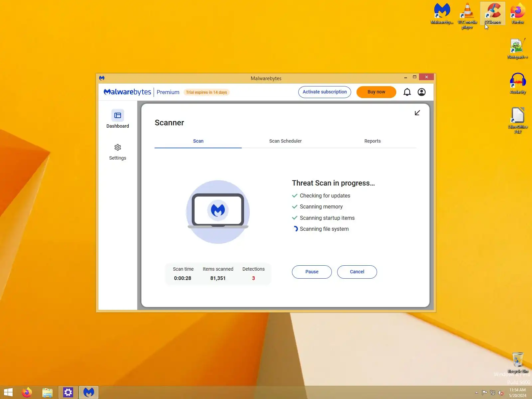532x399 pixels.
Task: Click the 'Scanning memory' step
Action: click(x=321, y=207)
